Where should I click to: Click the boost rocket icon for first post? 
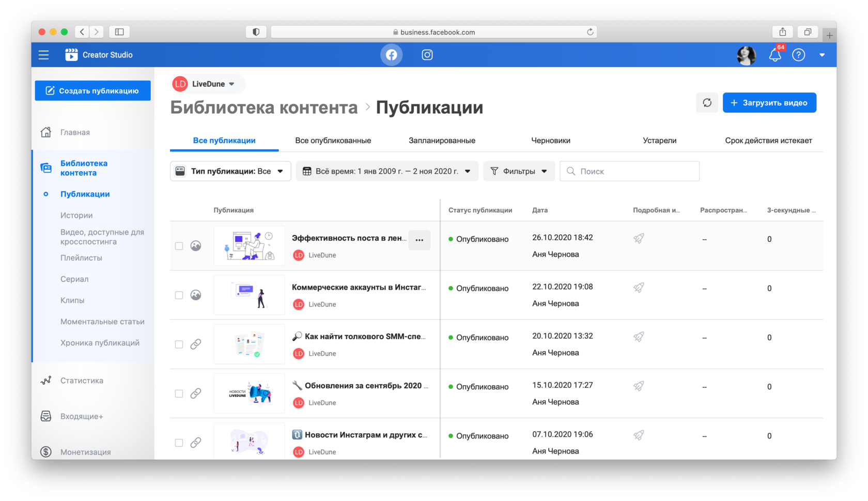(639, 238)
